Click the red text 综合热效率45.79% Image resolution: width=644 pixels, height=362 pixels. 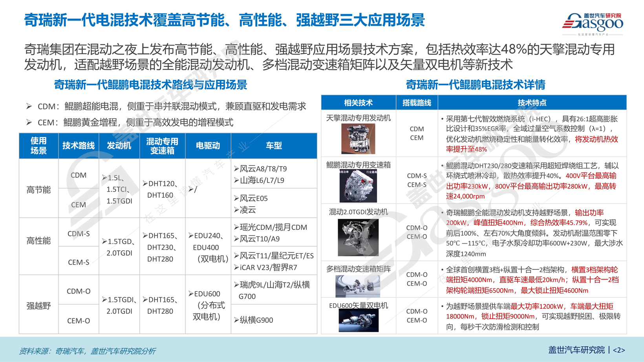click(x=558, y=223)
